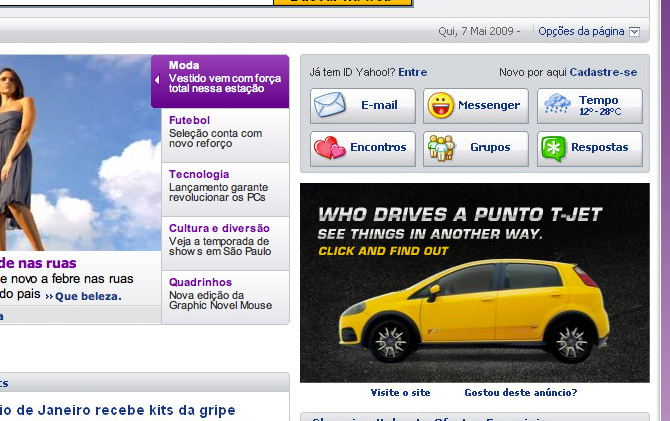
Task: Click the yellow Punto T-Jet car ad
Action: click(x=475, y=283)
